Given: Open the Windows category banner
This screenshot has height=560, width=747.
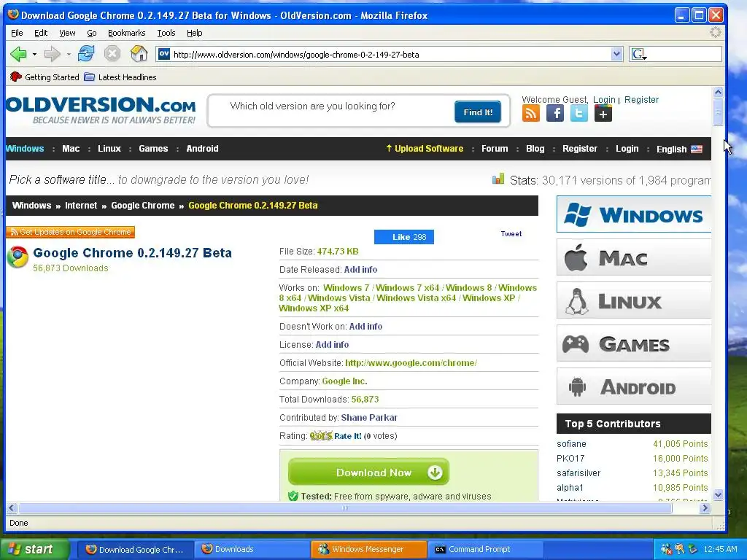Looking at the screenshot, I should pyautogui.click(x=634, y=214).
